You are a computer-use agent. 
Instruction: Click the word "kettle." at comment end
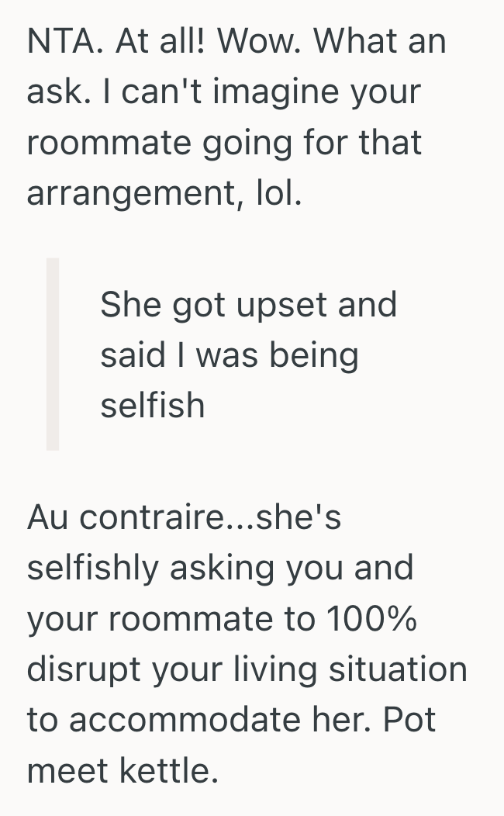pos(168,771)
